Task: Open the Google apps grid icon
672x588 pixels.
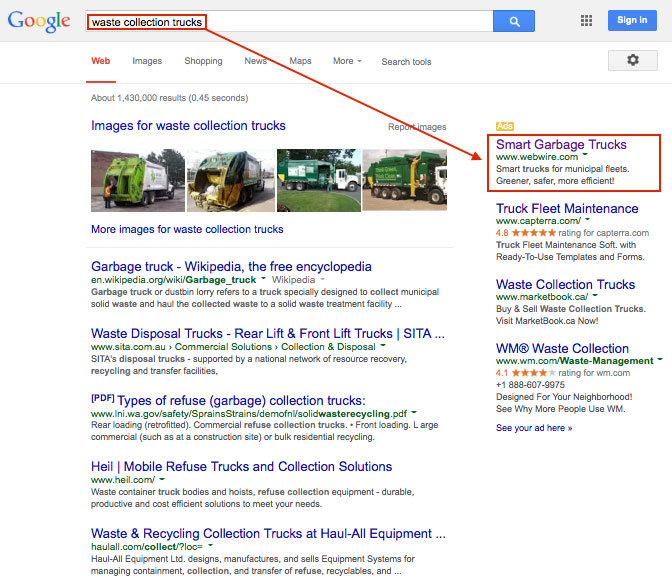Action: point(586,20)
